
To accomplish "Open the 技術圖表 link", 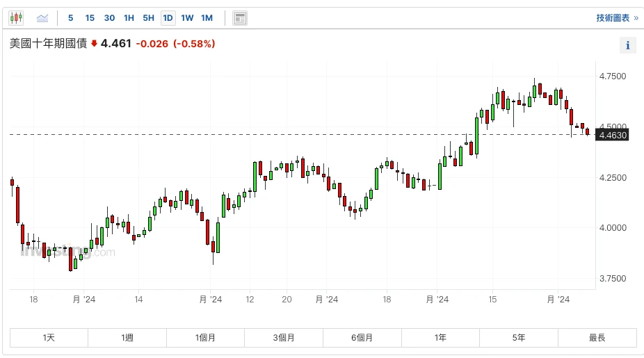I will tap(617, 18).
